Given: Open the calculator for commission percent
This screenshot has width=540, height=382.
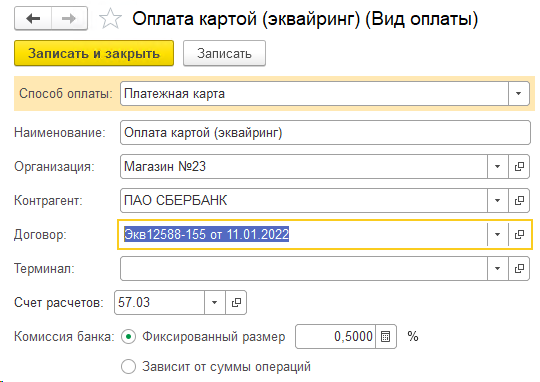Looking at the screenshot, I should click(x=386, y=337).
